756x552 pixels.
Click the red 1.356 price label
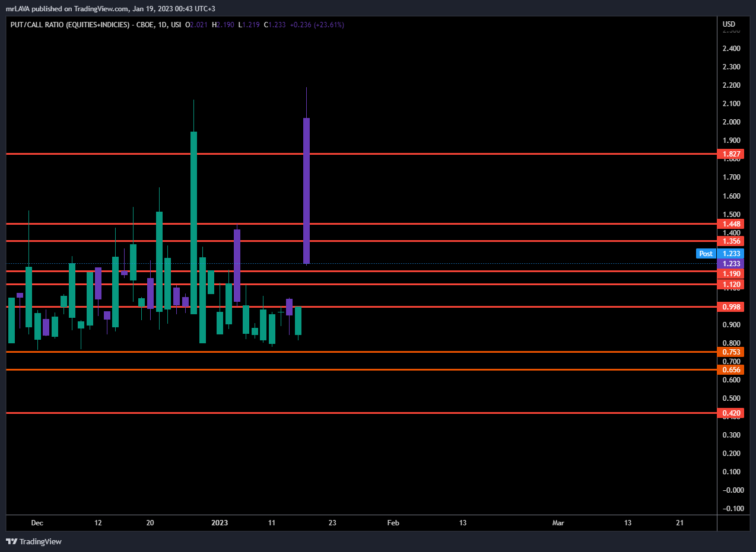pos(730,241)
